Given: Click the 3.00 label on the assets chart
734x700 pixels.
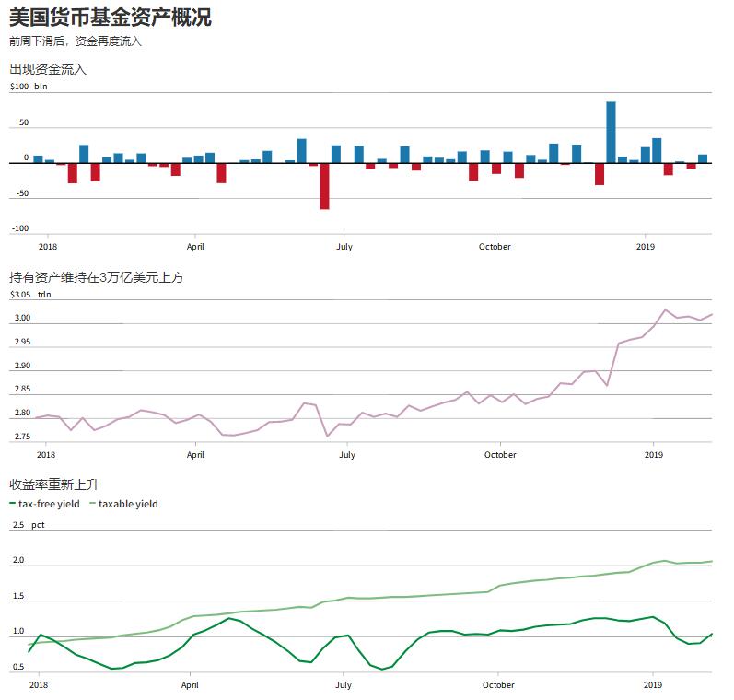Looking at the screenshot, I should coord(22,319).
